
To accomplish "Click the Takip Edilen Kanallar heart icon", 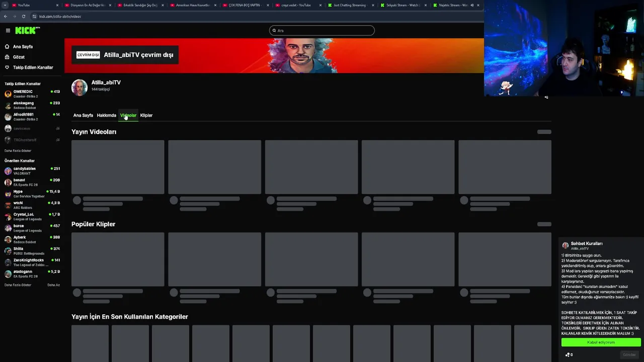I will [7, 67].
